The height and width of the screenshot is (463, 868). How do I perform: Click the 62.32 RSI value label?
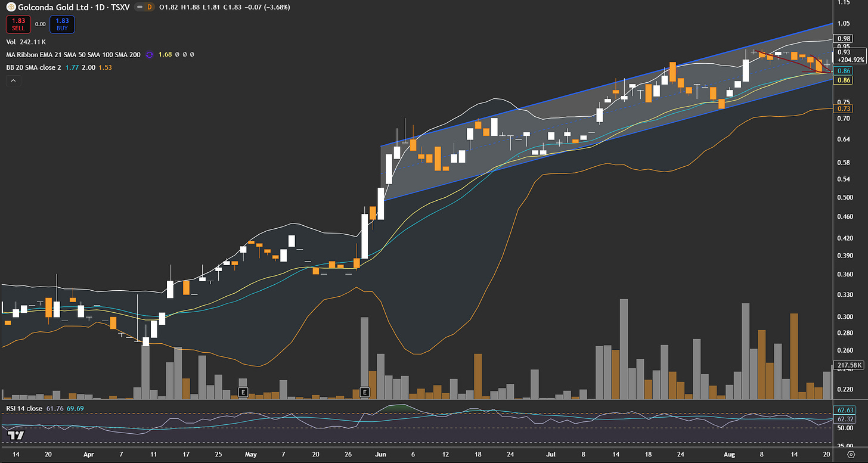point(845,419)
